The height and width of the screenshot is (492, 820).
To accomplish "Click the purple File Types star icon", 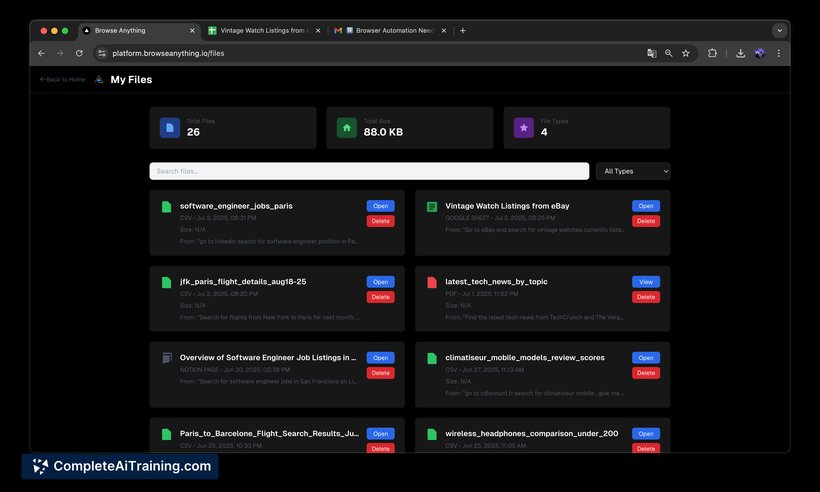I will (x=523, y=128).
